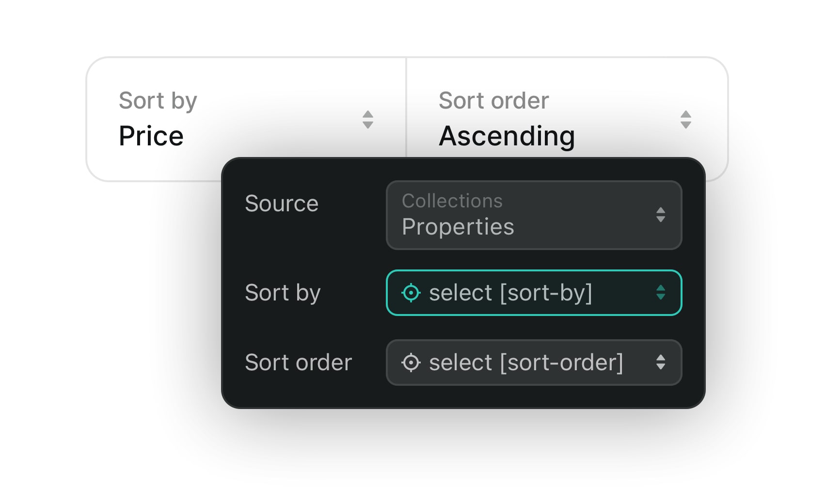Image resolution: width=826 pixels, height=504 pixels.
Task: Click the chevron arrows in Source field
Action: pyautogui.click(x=660, y=215)
